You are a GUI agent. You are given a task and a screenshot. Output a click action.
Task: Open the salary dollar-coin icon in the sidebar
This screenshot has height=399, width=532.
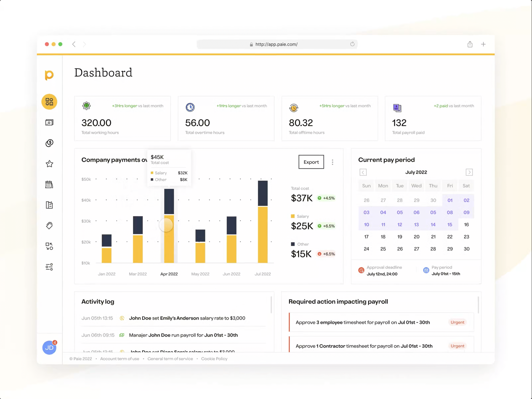49,143
